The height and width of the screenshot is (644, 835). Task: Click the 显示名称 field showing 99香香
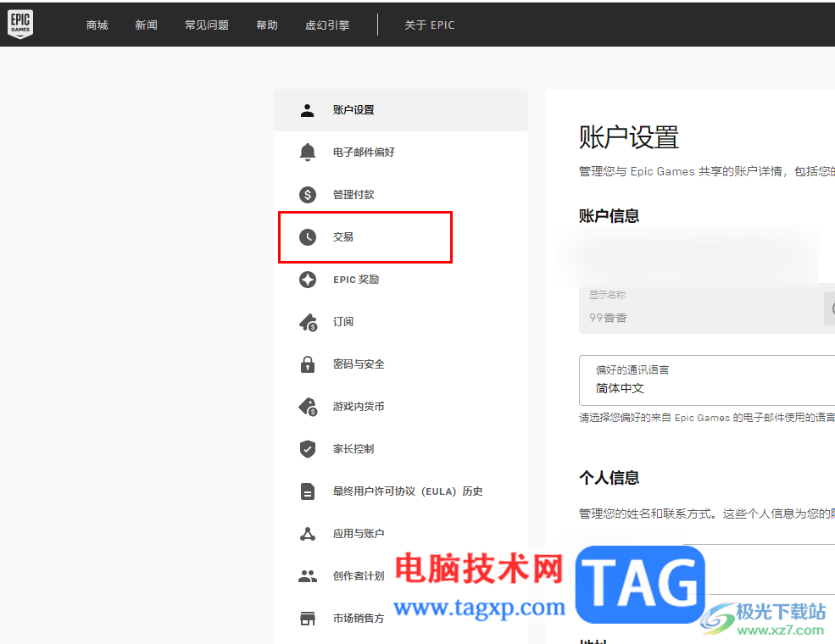[x=707, y=308]
